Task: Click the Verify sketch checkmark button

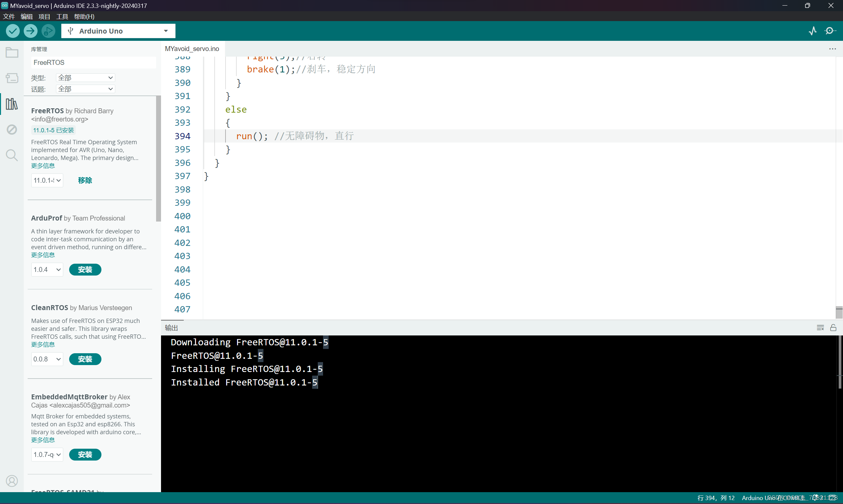Action: click(13, 31)
